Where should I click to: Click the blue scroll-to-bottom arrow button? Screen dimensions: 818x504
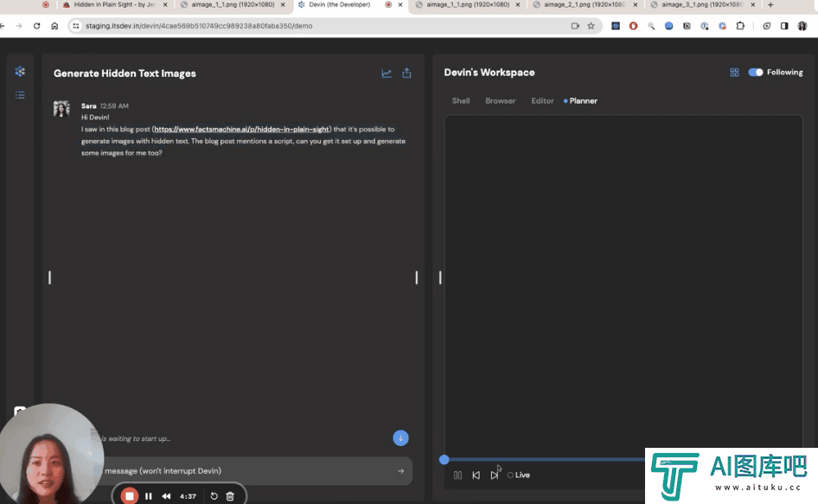[x=400, y=438]
